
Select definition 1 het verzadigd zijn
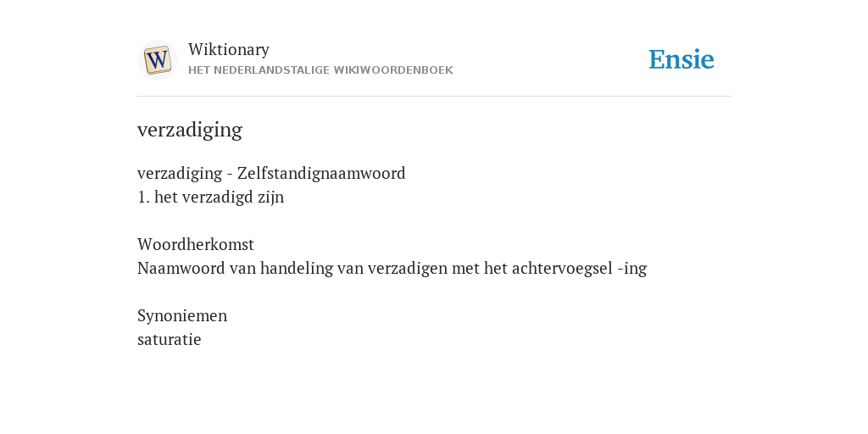tap(210, 197)
